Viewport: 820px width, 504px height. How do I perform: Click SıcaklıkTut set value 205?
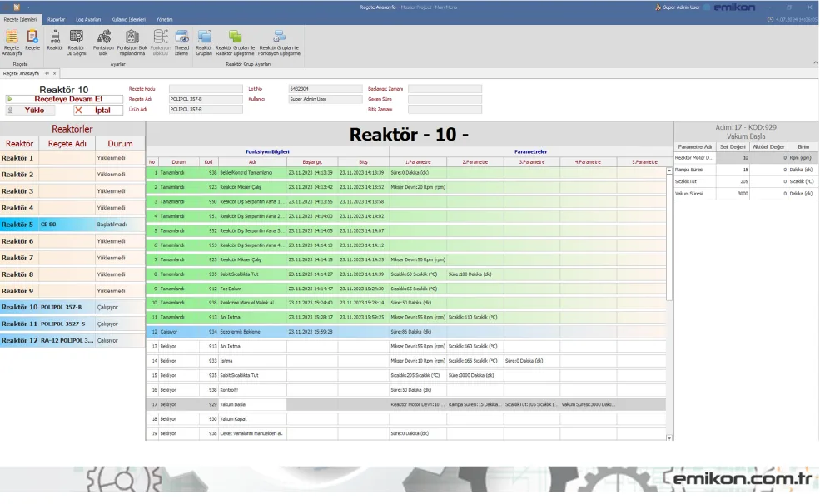(733, 182)
